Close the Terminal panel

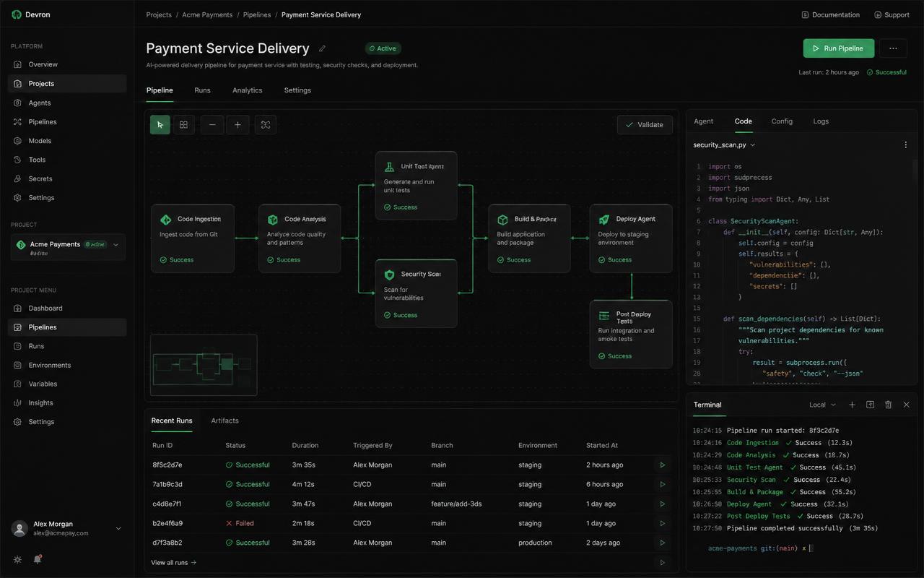click(x=907, y=405)
